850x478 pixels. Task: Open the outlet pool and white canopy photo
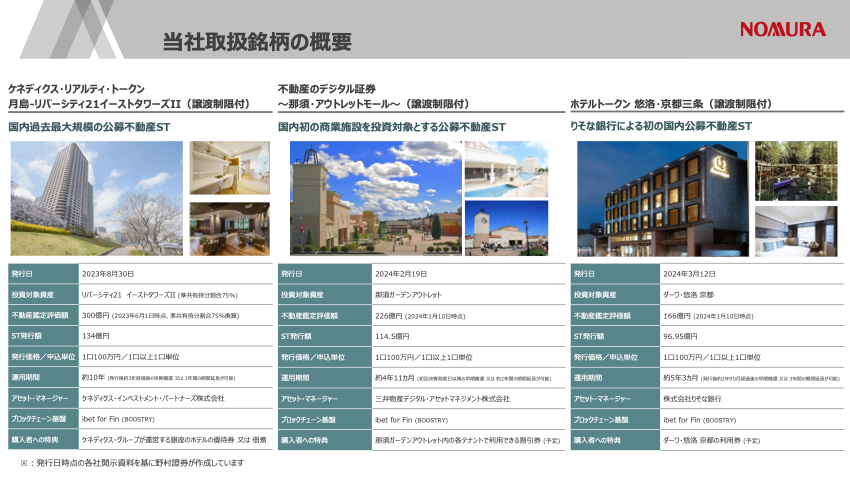click(x=506, y=169)
